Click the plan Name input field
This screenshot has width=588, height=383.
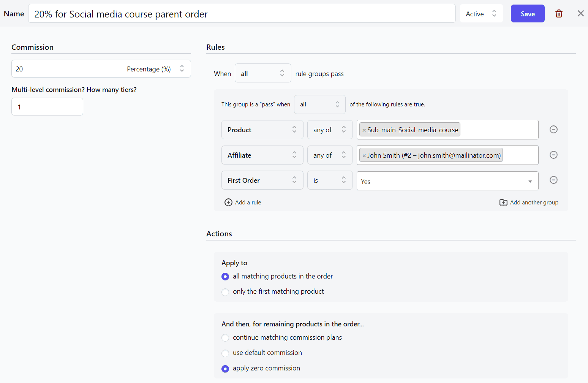[x=242, y=14]
